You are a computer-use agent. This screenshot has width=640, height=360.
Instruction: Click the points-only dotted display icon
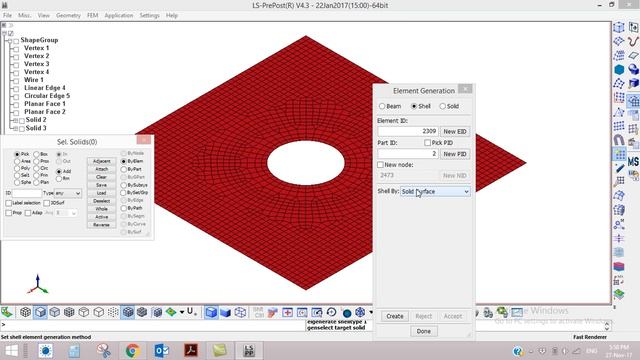pyautogui.click(x=113, y=312)
